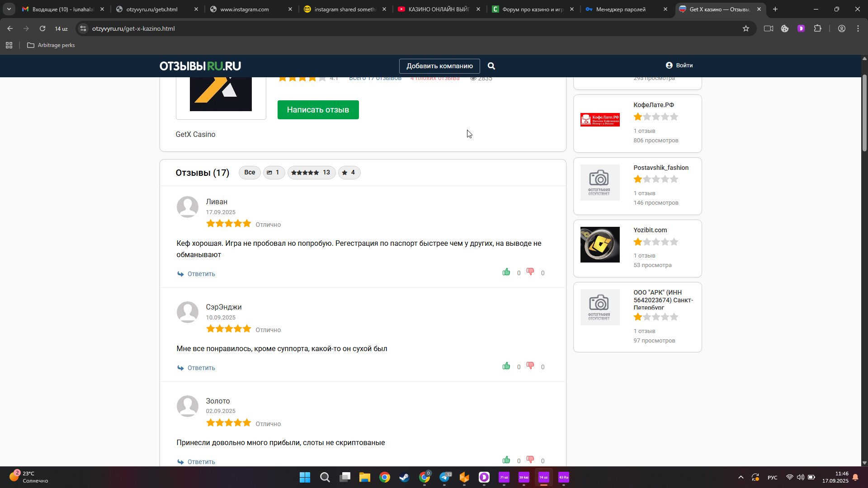This screenshot has width=868, height=488.
Task: Click site info icon in address bar
Action: 83,28
